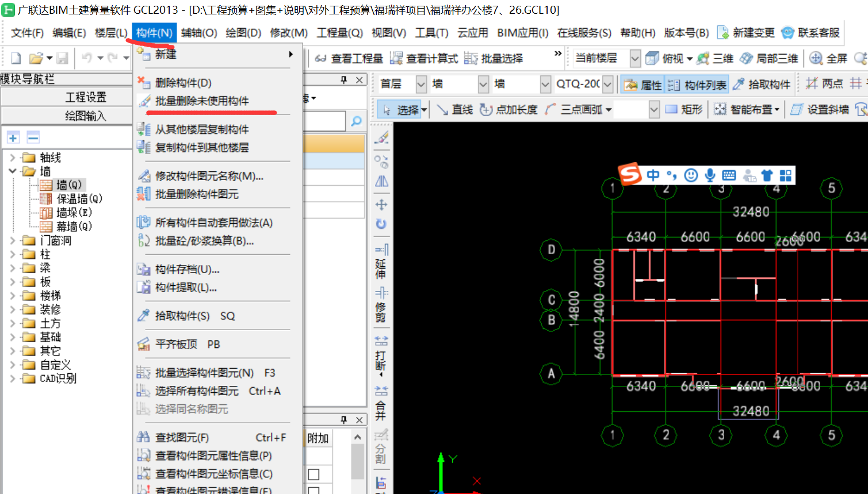Select the 两点 auxiliary axis tool
This screenshot has width=868, height=494.
point(824,84)
